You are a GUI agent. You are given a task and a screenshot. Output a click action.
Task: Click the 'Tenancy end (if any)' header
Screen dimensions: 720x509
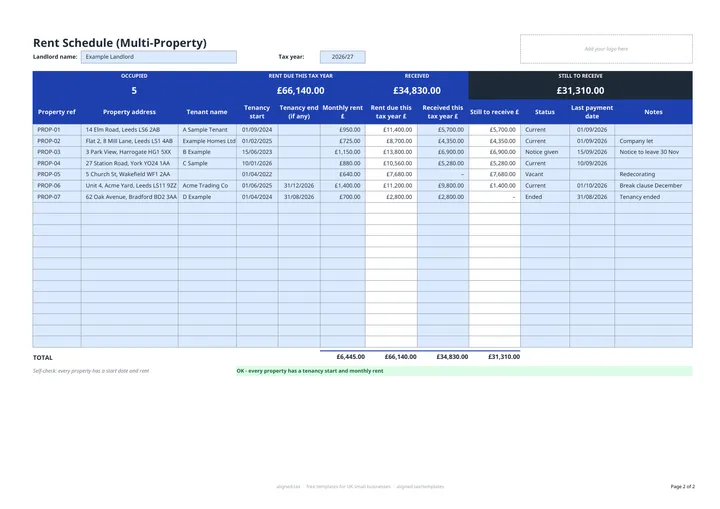click(299, 112)
